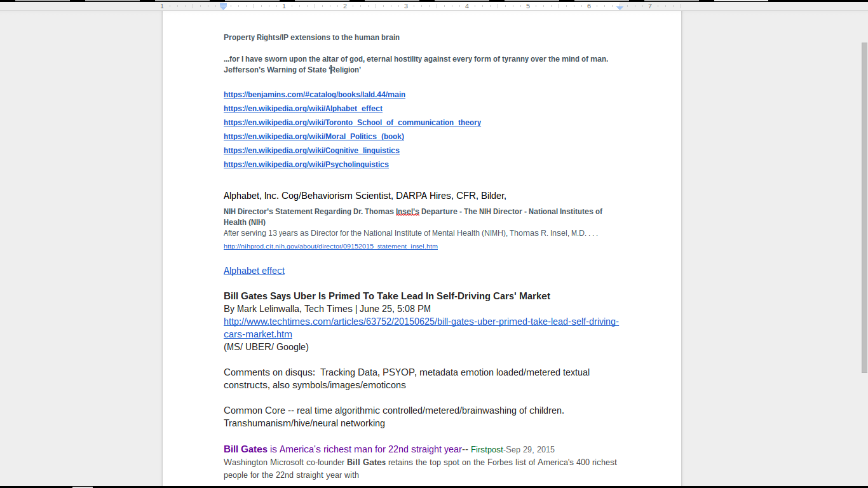The width and height of the screenshot is (868, 488).
Task: Open the Moral_Politics_(book) Wikipedia link
Action: (x=313, y=137)
